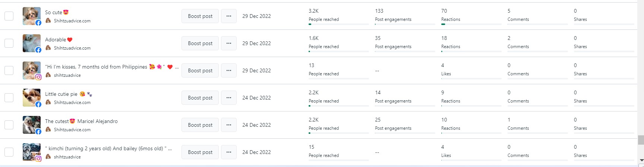Click the Instagram badge on "Hi I'm kisses" thumbnail
This screenshot has height=167, width=644.
pos(38,77)
